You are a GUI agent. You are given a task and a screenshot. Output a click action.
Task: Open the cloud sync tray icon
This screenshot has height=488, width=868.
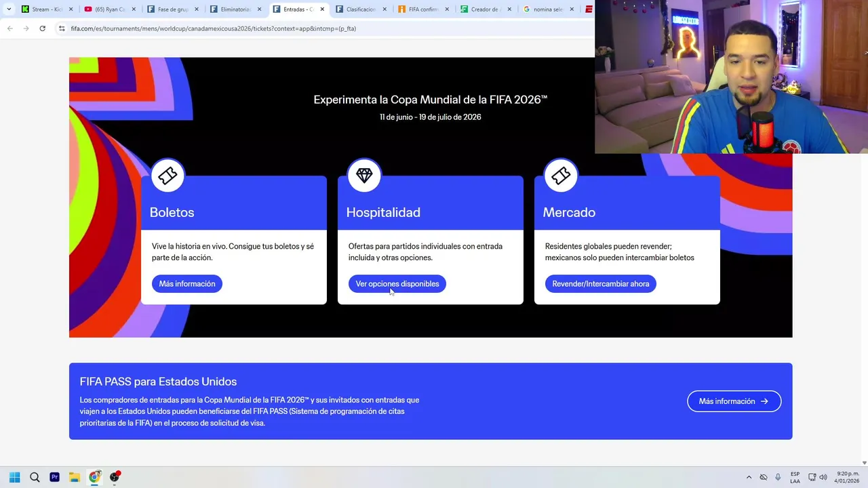pos(764,477)
